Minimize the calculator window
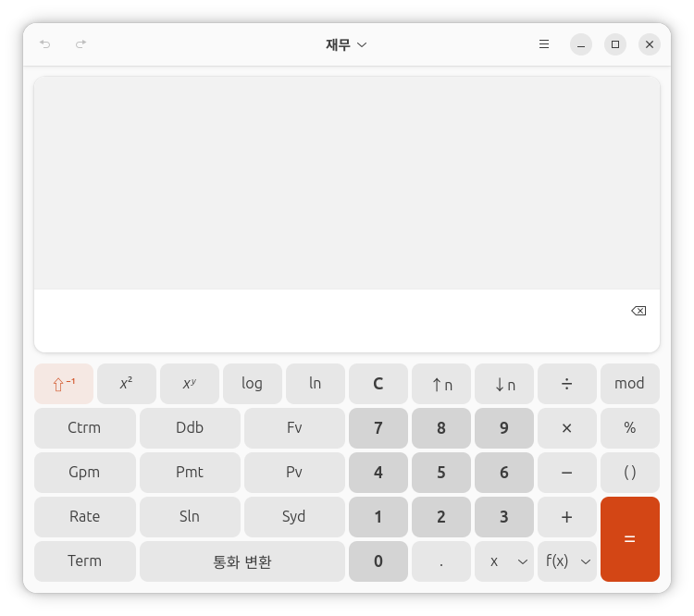 pyautogui.click(x=581, y=44)
